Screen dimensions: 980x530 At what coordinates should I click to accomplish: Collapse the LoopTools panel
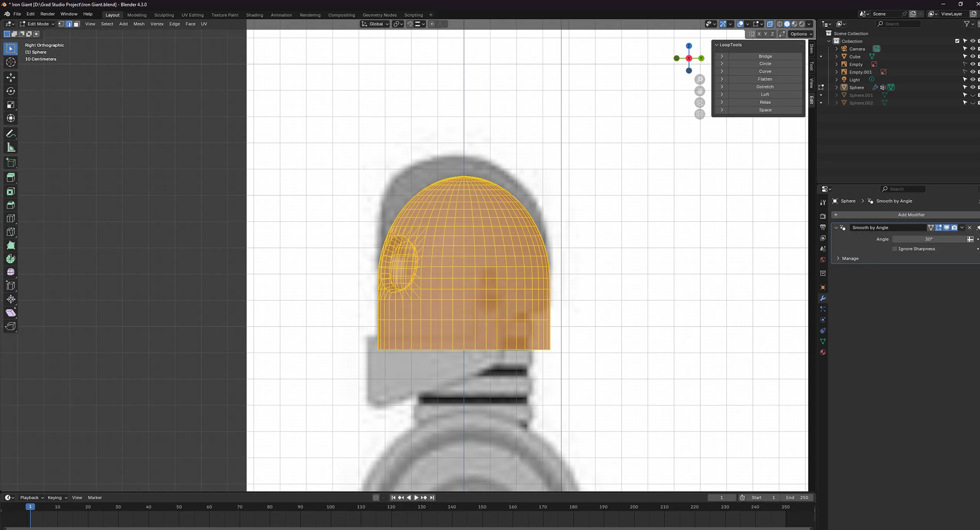[717, 45]
